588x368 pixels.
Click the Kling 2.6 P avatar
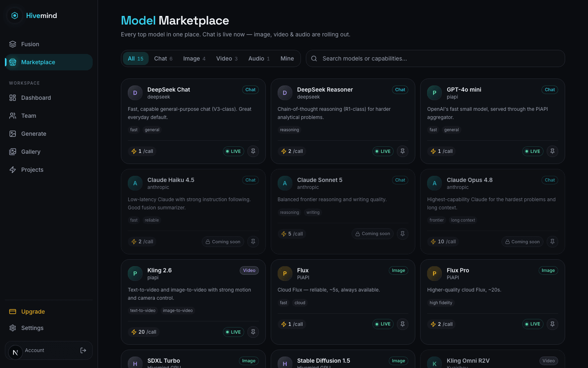point(135,274)
